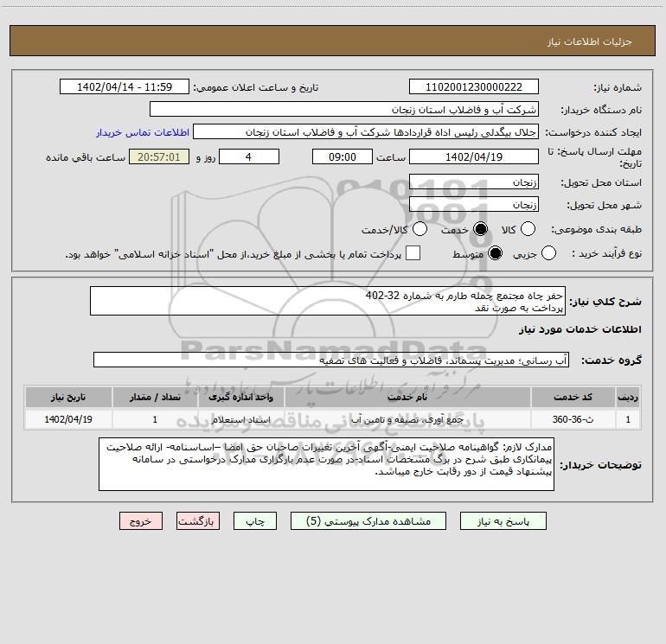This screenshot has width=666, height=644.
Task: Click the توضیحات خریدار notes box
Action: 326,464
